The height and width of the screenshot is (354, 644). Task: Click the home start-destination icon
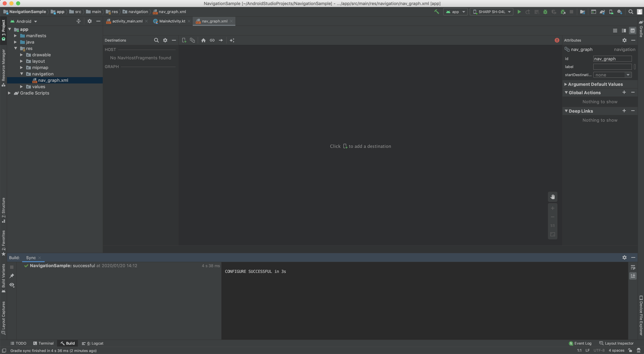[x=203, y=40]
